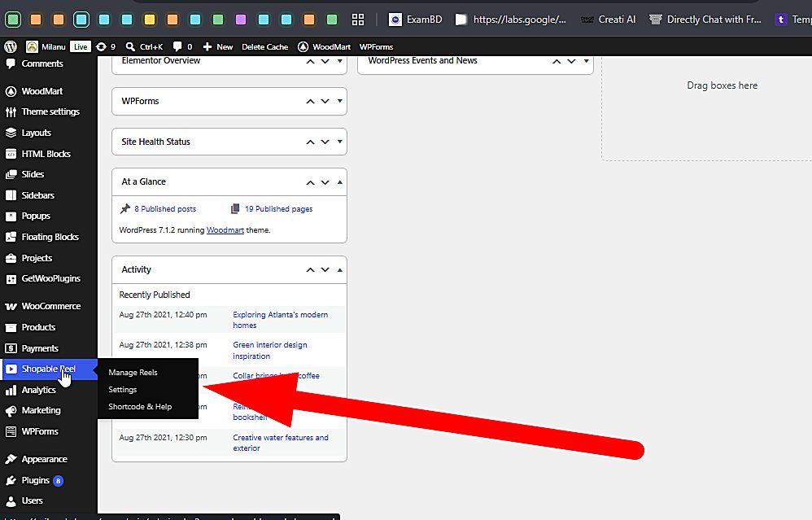
Task: Click the Plugins update count badge
Action: coord(58,481)
